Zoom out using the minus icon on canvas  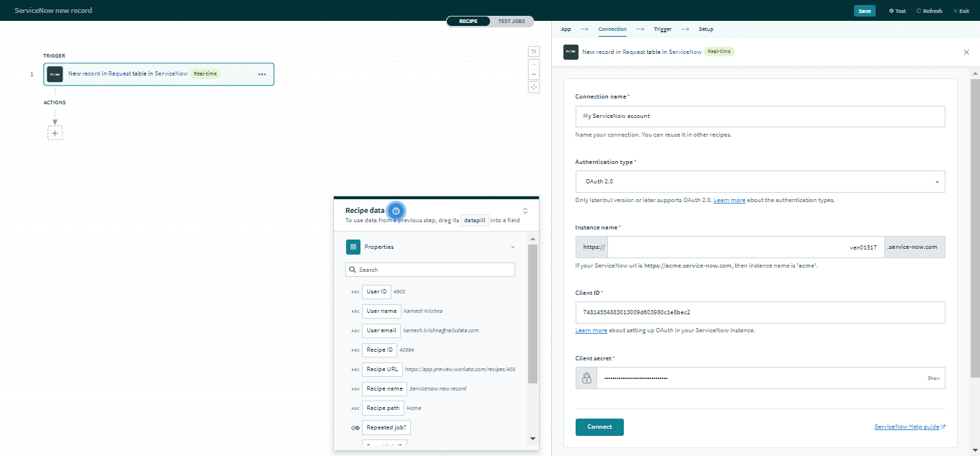[x=533, y=74]
